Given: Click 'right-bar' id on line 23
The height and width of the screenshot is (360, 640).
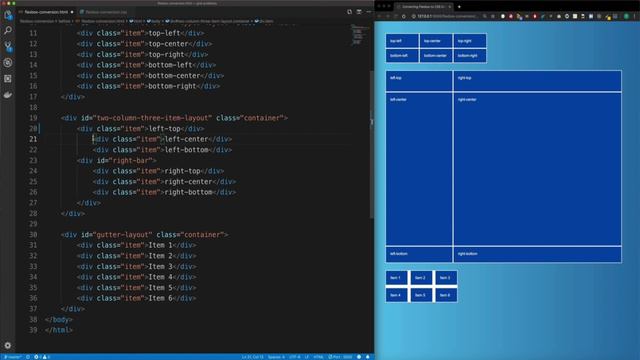Looking at the screenshot, I should point(132,160).
